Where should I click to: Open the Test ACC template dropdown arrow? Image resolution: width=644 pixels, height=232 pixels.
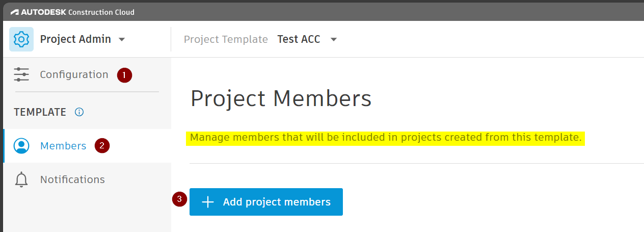point(334,40)
